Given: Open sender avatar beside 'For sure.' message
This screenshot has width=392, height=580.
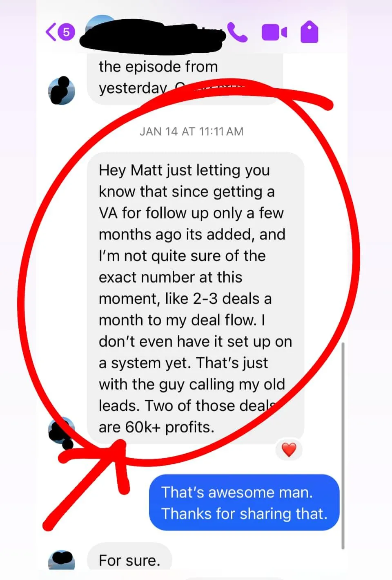Looking at the screenshot, I should 62,560.
